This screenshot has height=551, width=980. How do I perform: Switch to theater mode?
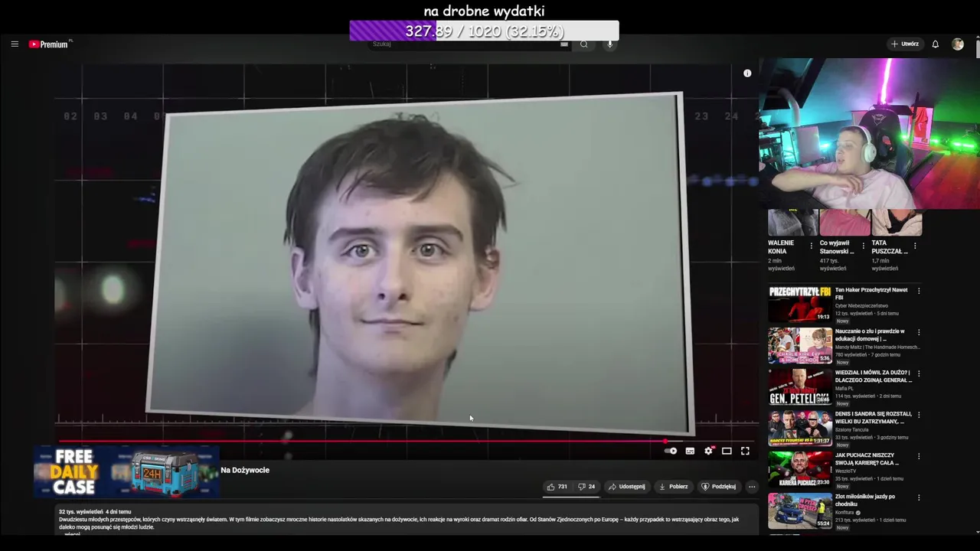pos(727,452)
